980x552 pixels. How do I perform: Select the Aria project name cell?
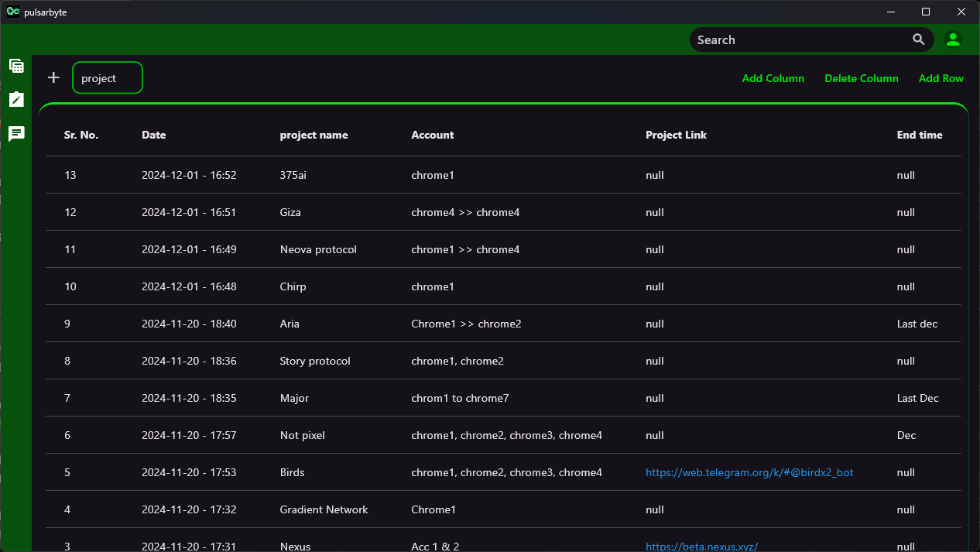pyautogui.click(x=290, y=324)
